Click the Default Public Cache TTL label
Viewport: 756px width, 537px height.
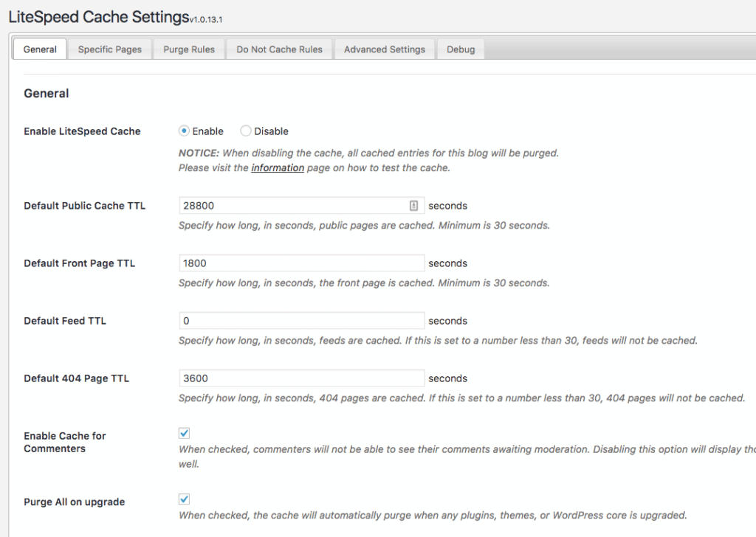pyautogui.click(x=84, y=206)
